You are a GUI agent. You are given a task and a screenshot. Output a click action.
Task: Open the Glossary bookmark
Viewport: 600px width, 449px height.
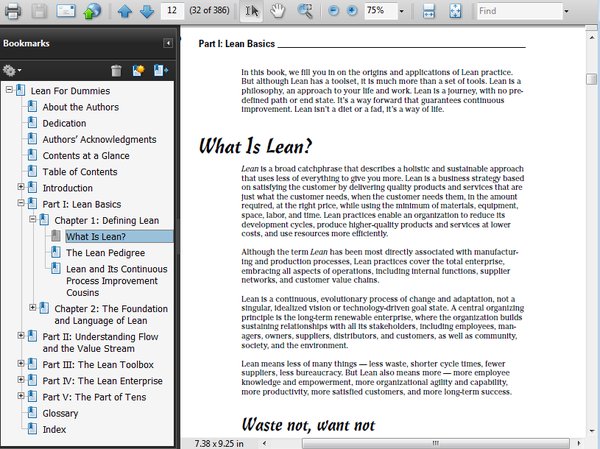pyautogui.click(x=60, y=413)
